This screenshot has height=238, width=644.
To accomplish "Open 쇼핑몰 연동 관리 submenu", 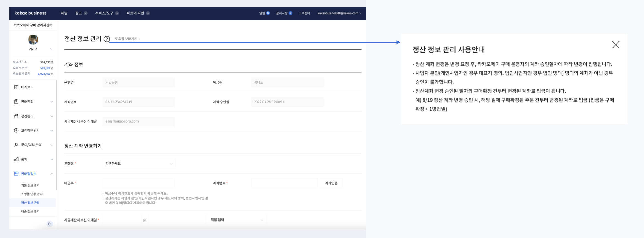I will click(x=32, y=194).
